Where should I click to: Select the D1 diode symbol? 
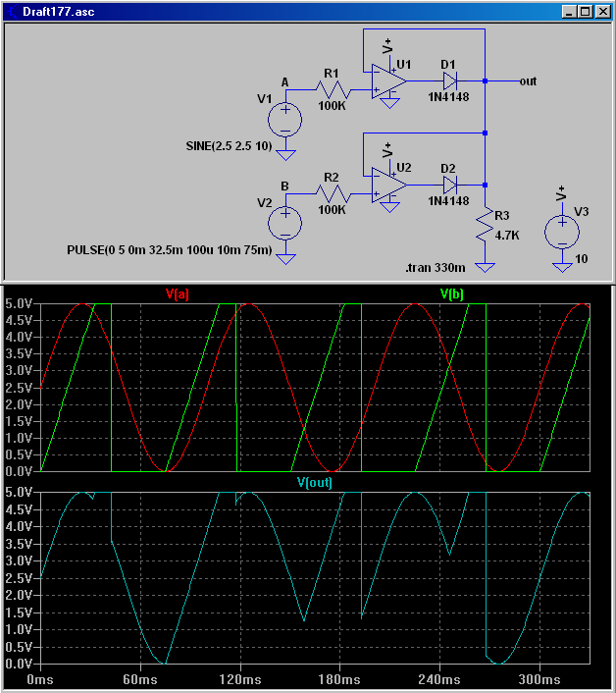point(450,80)
